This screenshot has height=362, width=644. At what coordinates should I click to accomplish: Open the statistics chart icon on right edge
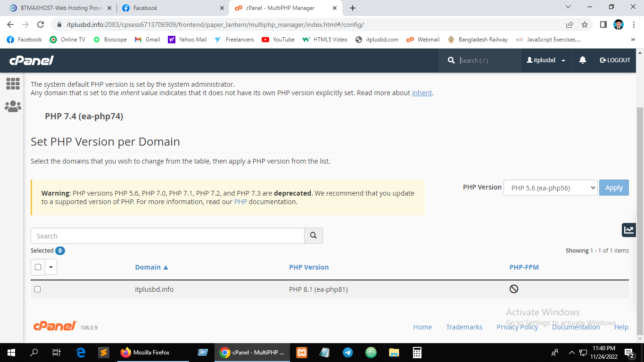tap(629, 230)
